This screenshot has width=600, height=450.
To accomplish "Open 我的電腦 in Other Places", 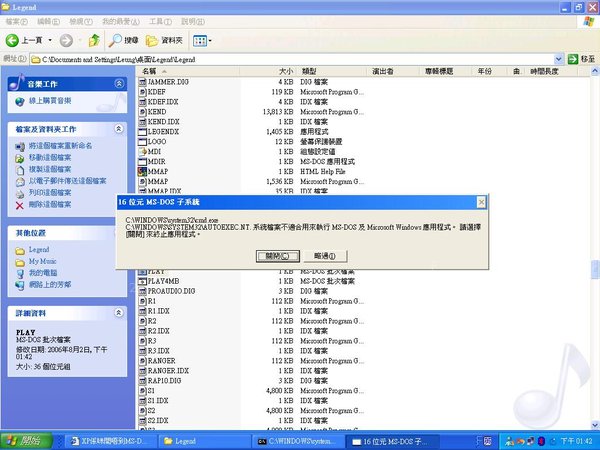I will 43,273.
